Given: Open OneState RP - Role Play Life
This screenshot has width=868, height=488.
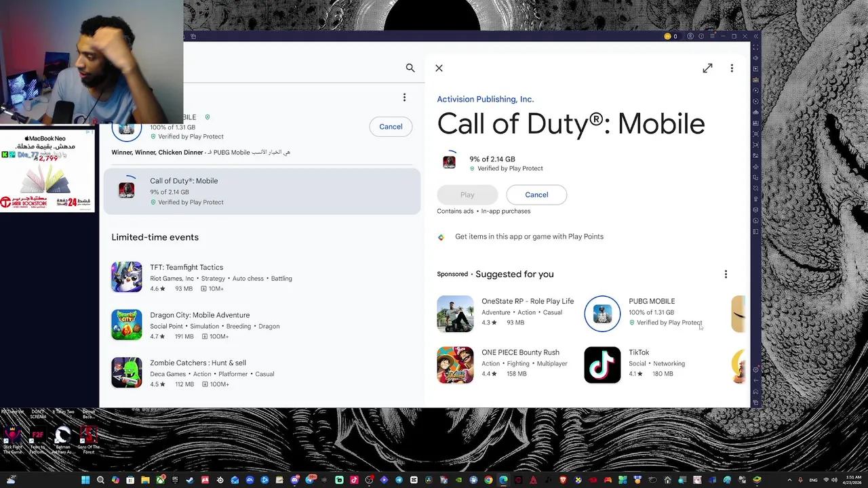Looking at the screenshot, I should coord(505,314).
